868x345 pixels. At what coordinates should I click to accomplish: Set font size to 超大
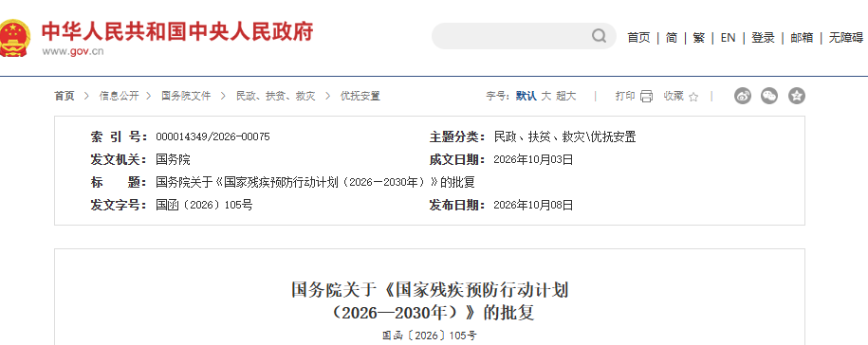click(x=566, y=97)
